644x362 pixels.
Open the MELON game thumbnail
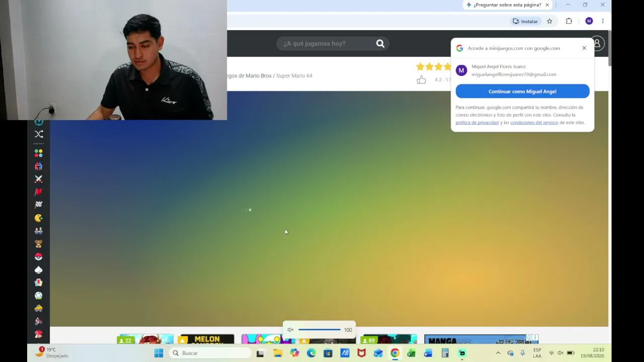click(x=207, y=339)
